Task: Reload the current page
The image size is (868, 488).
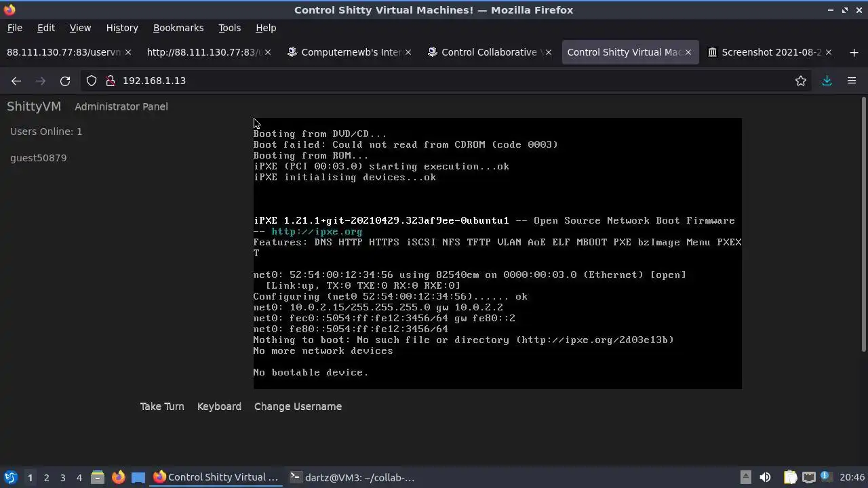Action: 65,81
